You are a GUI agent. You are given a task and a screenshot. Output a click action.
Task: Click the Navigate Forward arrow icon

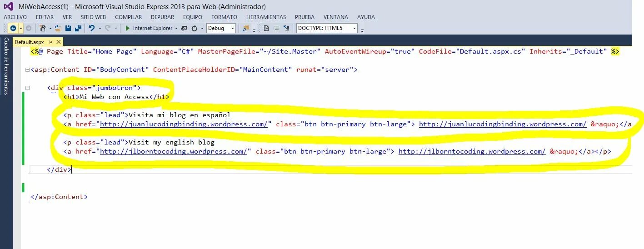pos(29,28)
